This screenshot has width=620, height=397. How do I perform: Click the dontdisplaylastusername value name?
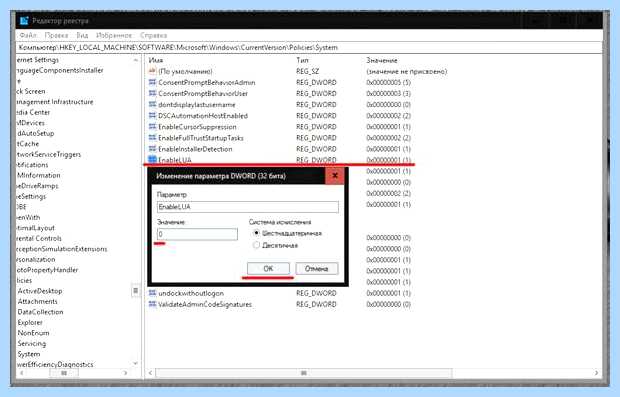[x=197, y=105]
